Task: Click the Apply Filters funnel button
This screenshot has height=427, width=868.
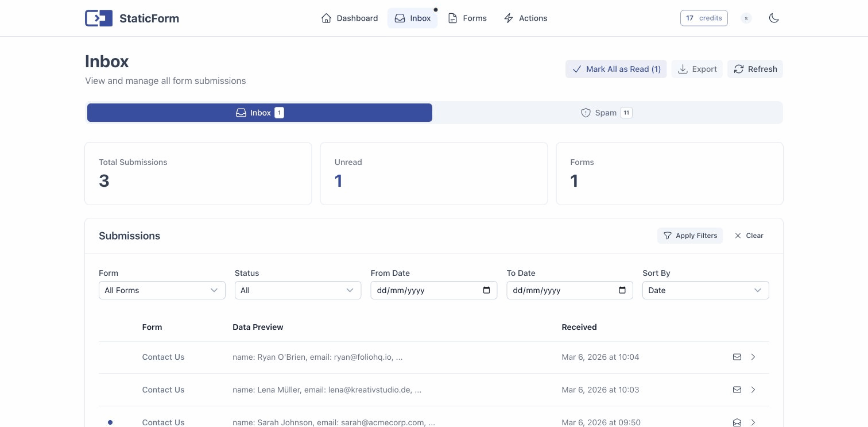Action: click(x=690, y=236)
